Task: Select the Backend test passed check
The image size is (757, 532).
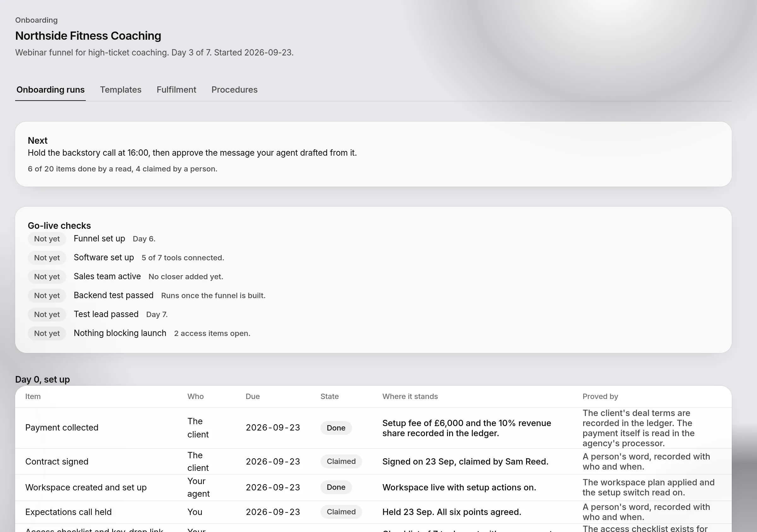Action: coord(114,295)
